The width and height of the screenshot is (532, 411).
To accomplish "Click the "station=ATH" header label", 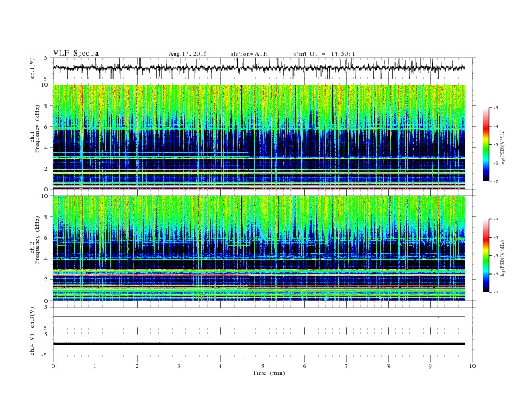I will point(249,54).
